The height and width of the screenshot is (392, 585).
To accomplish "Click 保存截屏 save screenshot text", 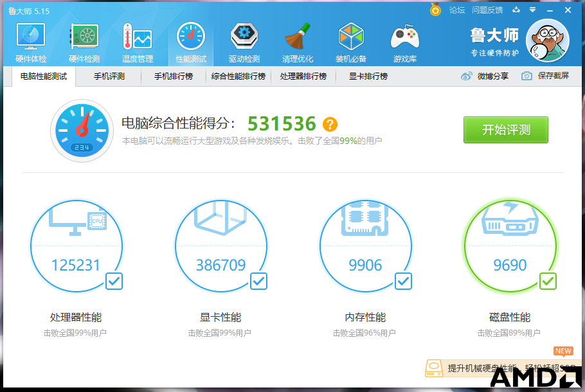I will tap(553, 76).
